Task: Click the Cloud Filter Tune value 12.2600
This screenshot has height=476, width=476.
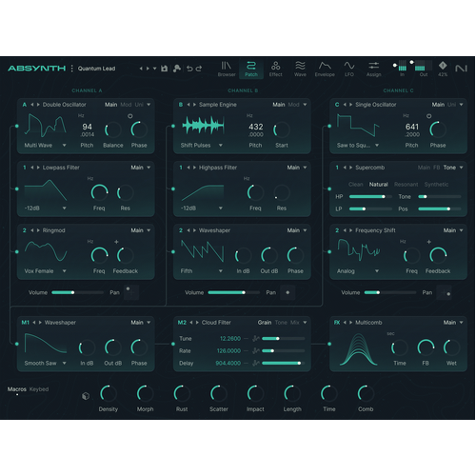Action: click(x=230, y=339)
